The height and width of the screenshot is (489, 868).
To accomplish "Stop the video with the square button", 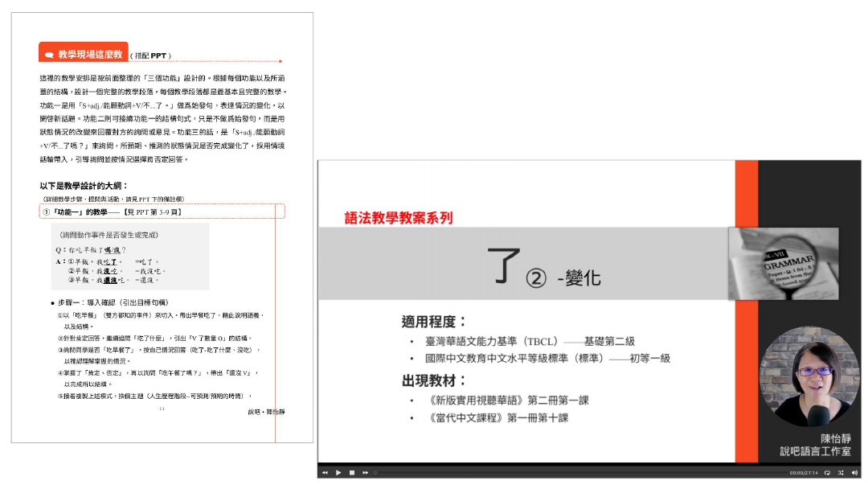I will 352,473.
